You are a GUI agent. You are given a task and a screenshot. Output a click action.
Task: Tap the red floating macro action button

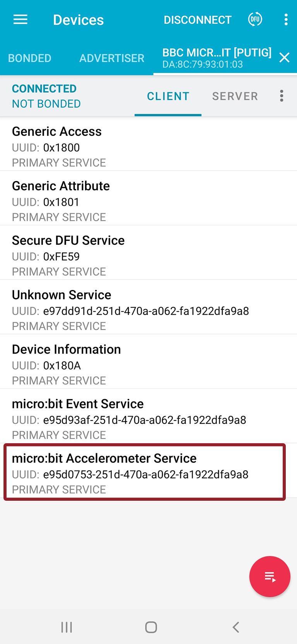coord(270,576)
